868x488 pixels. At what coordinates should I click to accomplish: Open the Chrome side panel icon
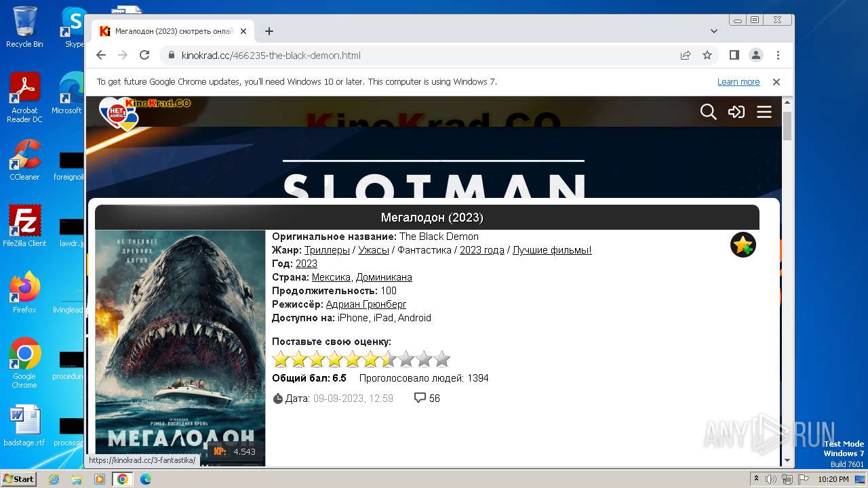[734, 55]
